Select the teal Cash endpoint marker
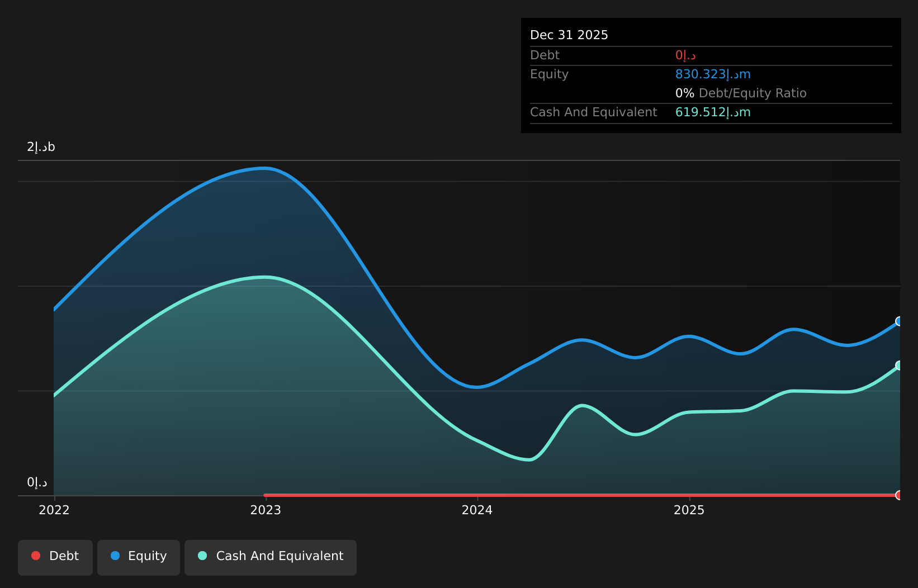Viewport: 918px width, 588px height. pyautogui.click(x=899, y=366)
